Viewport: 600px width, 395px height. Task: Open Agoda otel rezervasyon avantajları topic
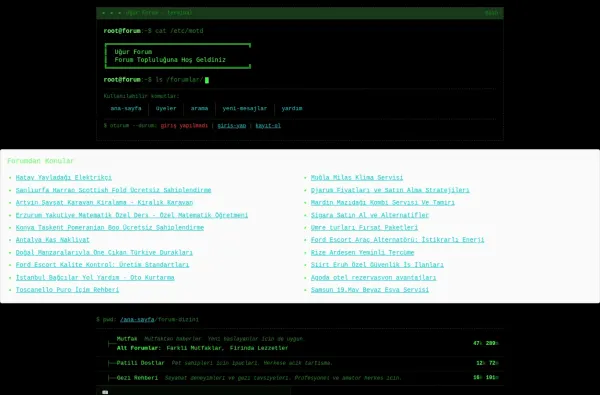[x=373, y=277]
